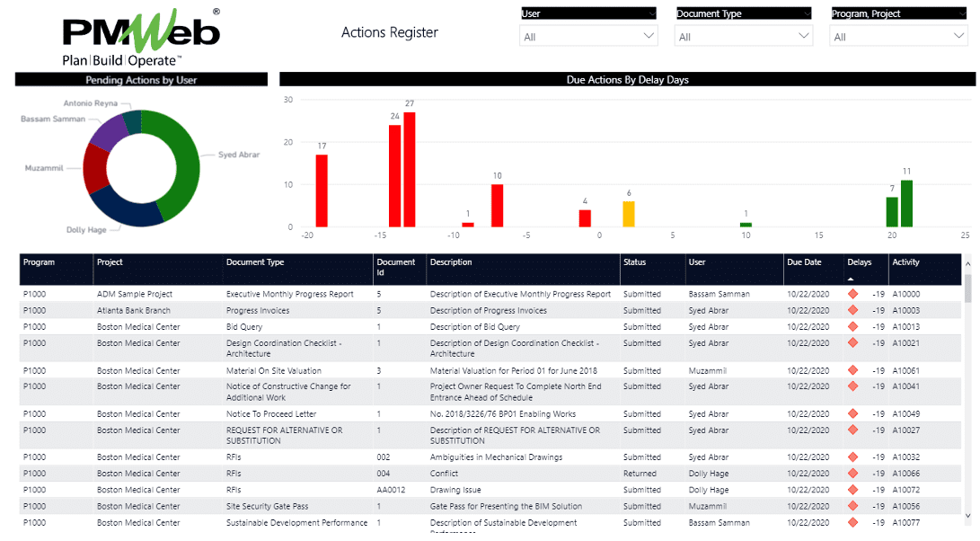Viewport: 980px width, 541px height.
Task: Click the yellow bar labeled 6
Action: (x=629, y=214)
